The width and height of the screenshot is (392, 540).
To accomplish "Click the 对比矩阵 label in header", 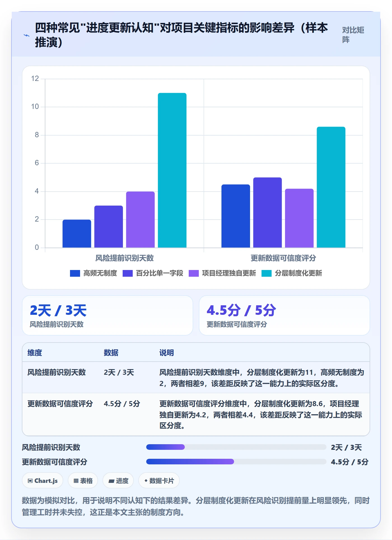I will click(353, 35).
